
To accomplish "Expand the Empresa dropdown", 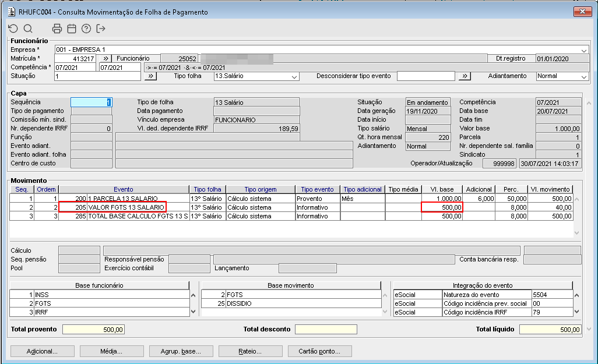I will (x=584, y=50).
